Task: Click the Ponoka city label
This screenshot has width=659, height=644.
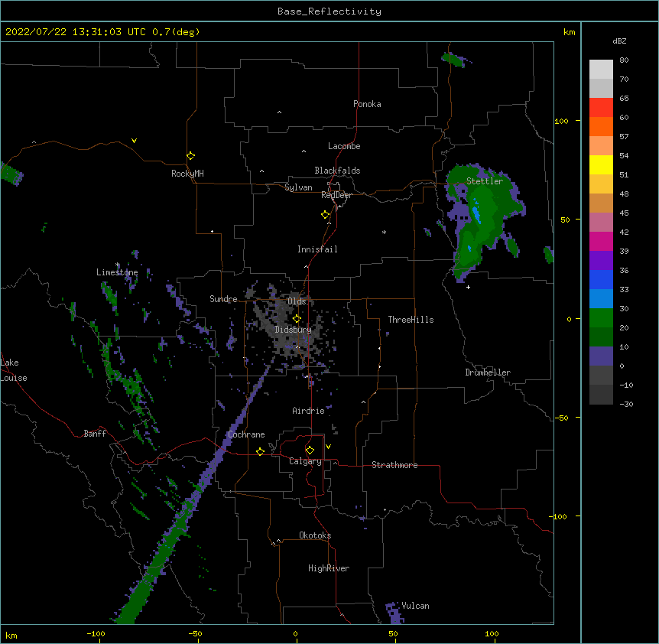Action: pyautogui.click(x=367, y=104)
